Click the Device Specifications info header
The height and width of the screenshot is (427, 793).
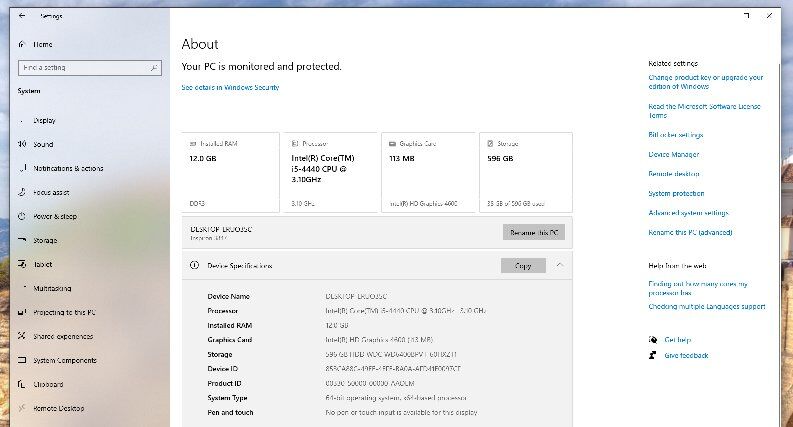240,266
